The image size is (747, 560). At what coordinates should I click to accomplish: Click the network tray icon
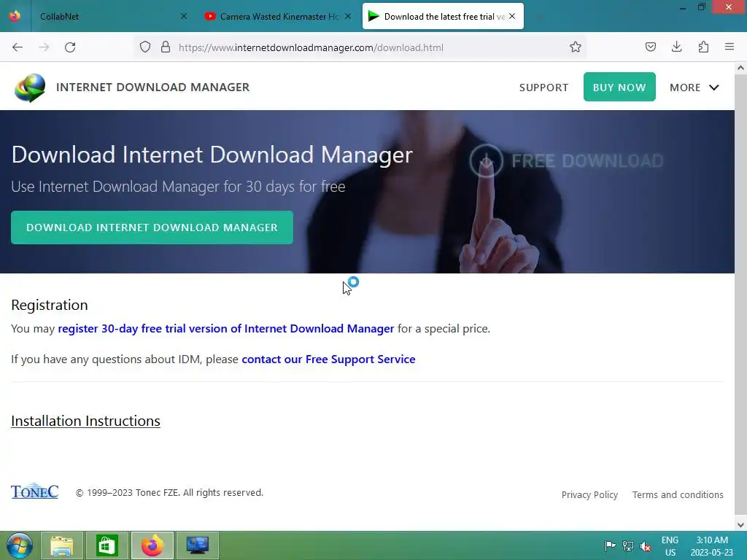pyautogui.click(x=628, y=545)
